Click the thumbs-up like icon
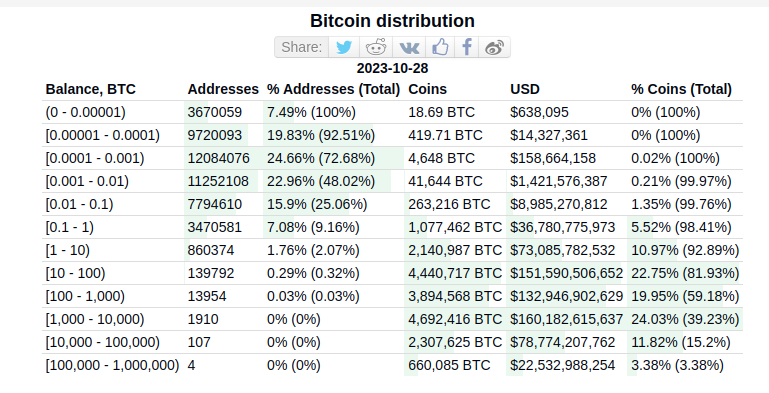769x393 pixels. coord(440,47)
